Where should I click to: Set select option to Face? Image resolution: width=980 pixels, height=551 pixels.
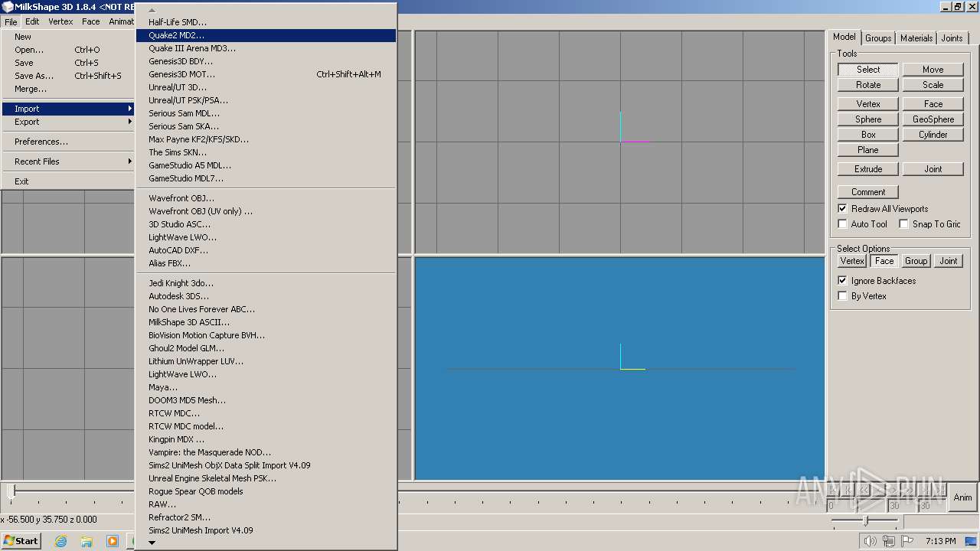[884, 261]
